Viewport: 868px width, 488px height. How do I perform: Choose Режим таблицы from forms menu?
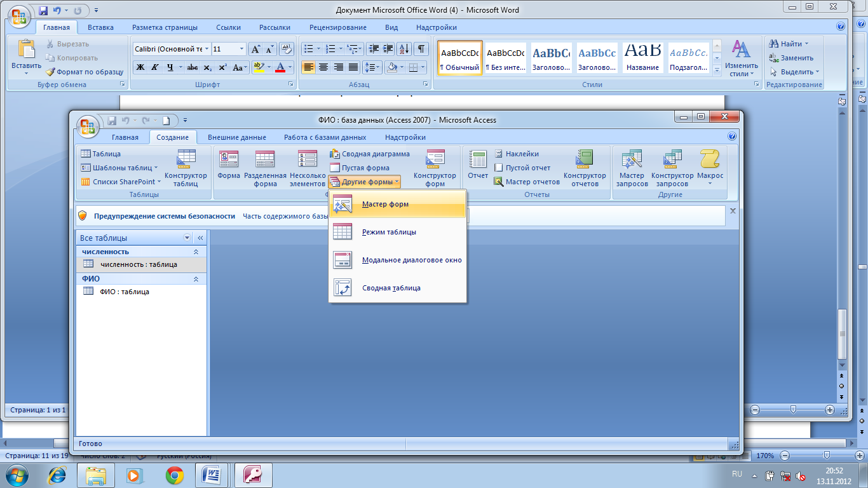pos(398,232)
